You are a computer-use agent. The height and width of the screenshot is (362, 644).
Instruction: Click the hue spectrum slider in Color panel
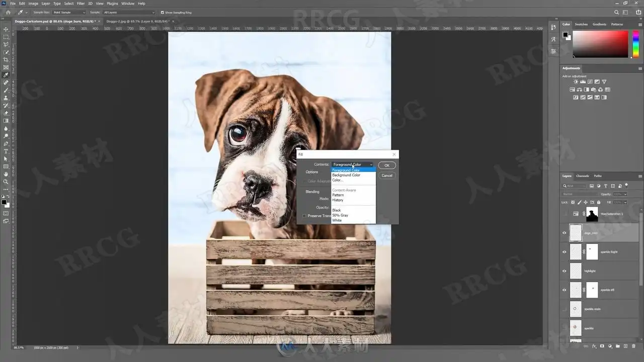635,44
